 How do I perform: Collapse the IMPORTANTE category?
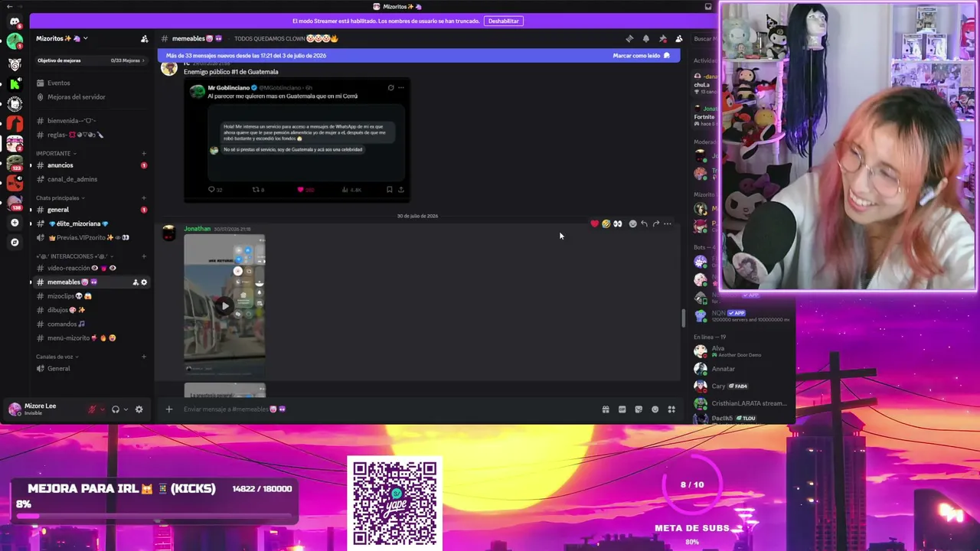56,153
